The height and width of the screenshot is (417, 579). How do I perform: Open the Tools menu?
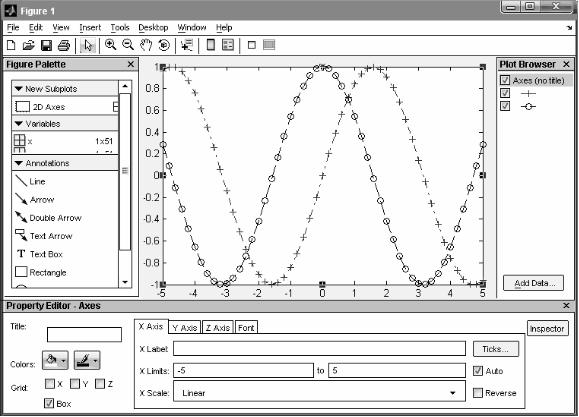click(120, 28)
